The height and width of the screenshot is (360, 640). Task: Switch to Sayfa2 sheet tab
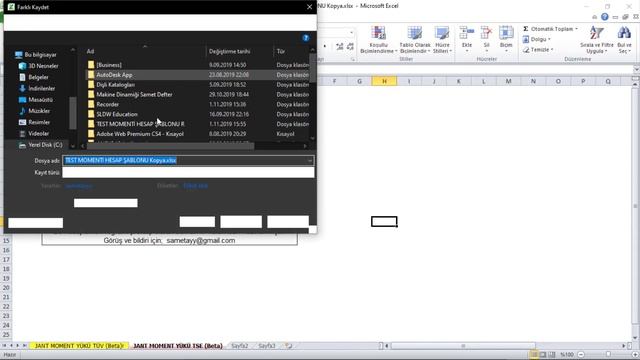point(240,346)
